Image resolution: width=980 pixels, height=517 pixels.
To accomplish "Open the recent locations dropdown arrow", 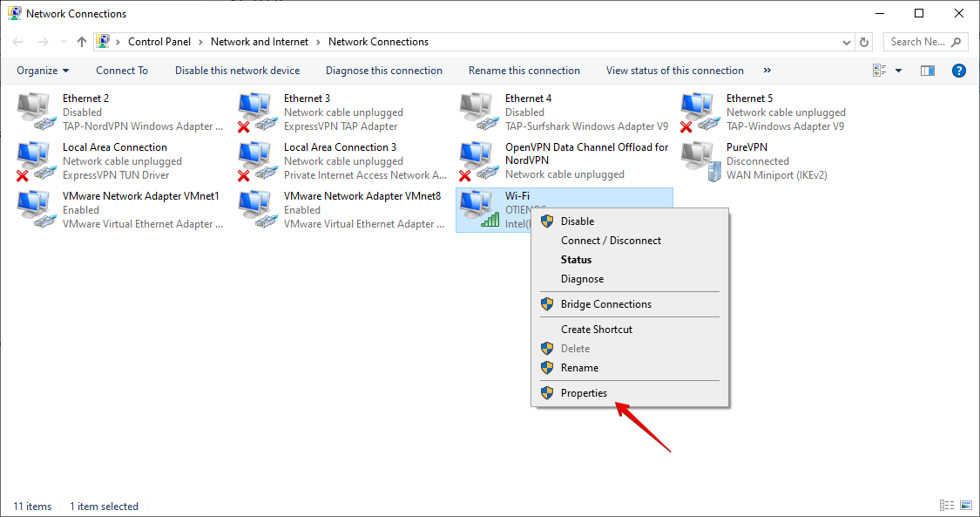I will [64, 42].
